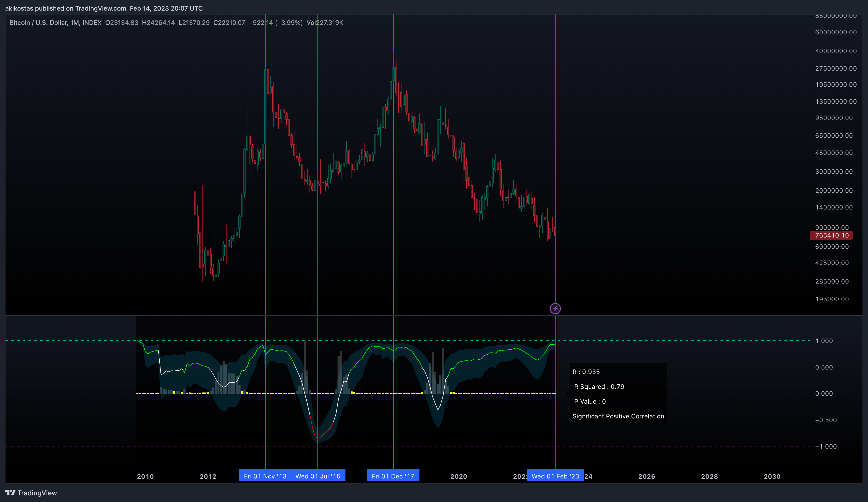Click the 6500000.00 price axis label
The width and height of the screenshot is (868, 502).
tap(834, 135)
